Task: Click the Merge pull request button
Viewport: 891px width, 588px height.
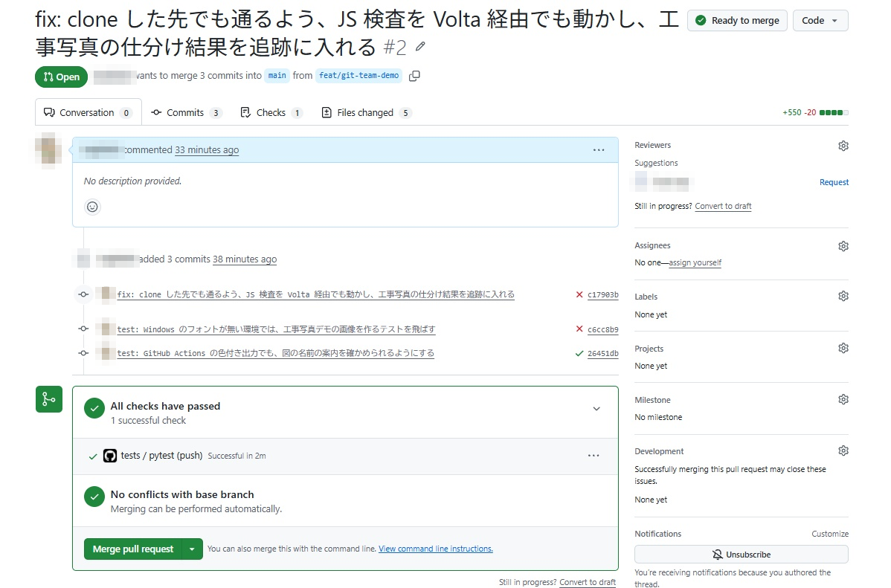Action: (133, 549)
